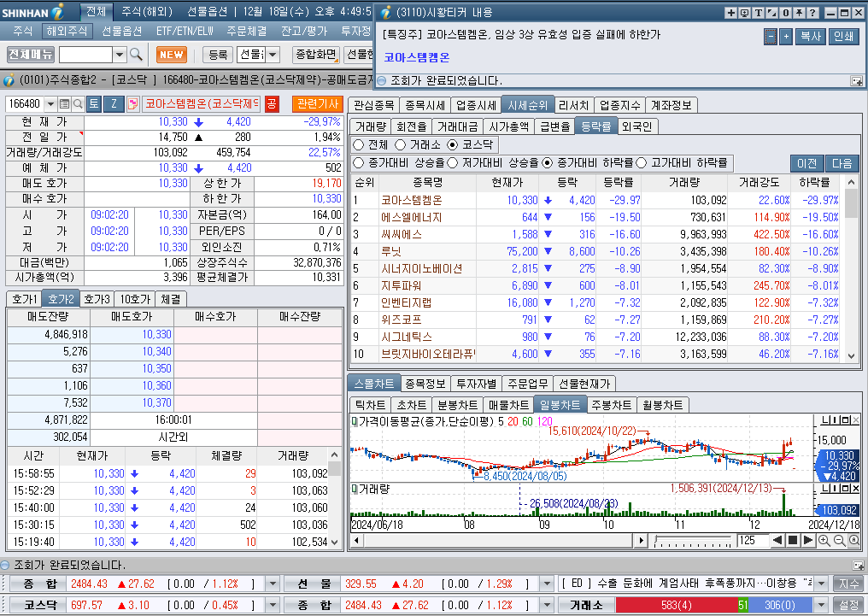Toggle the 가격이동평균 indicator marker box
This screenshot has height=616, width=868.
tap(355, 421)
